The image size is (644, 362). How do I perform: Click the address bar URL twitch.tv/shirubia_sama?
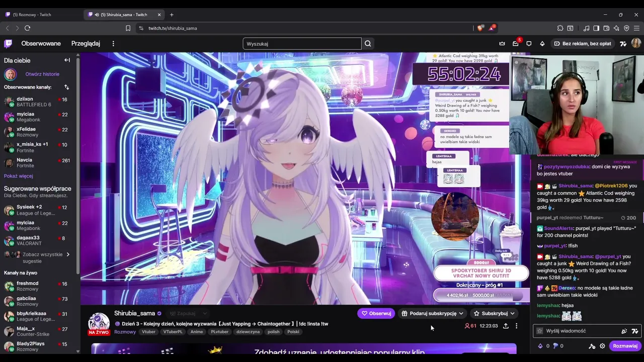click(173, 28)
